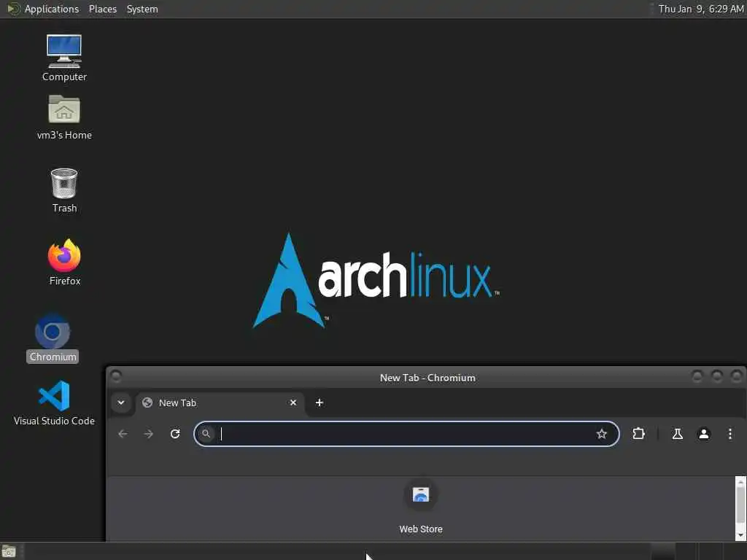Screen dimensions: 747x560
Task: Click the Chromium window menu button
Action: 116,377
